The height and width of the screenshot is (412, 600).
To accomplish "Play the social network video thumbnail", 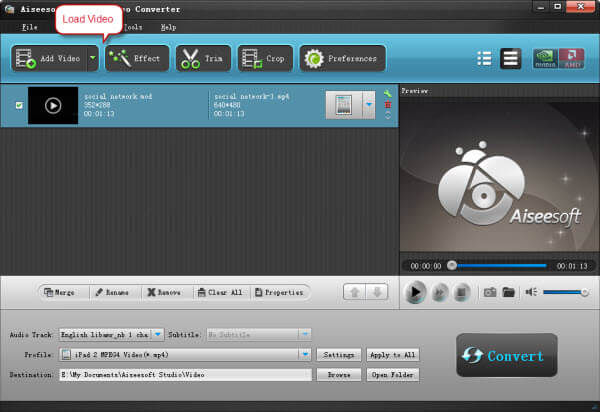I will click(53, 106).
